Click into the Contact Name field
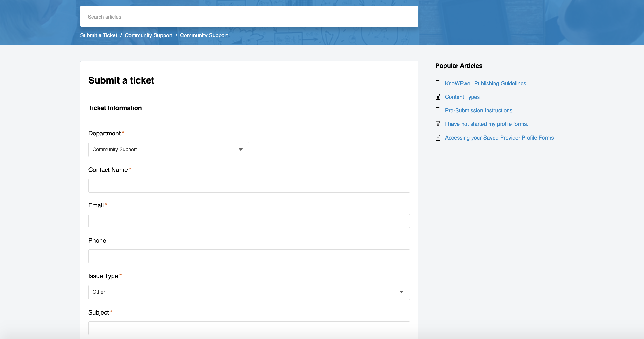 (249, 185)
